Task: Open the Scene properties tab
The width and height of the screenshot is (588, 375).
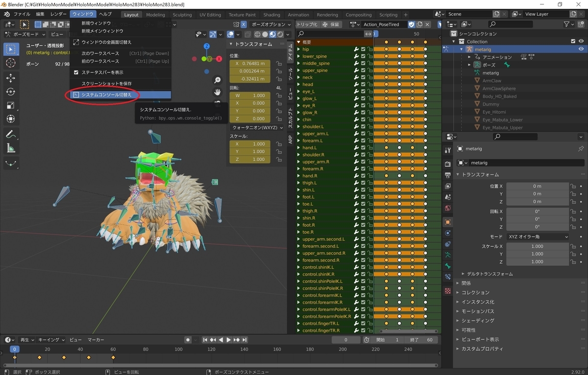Action: [447, 197]
